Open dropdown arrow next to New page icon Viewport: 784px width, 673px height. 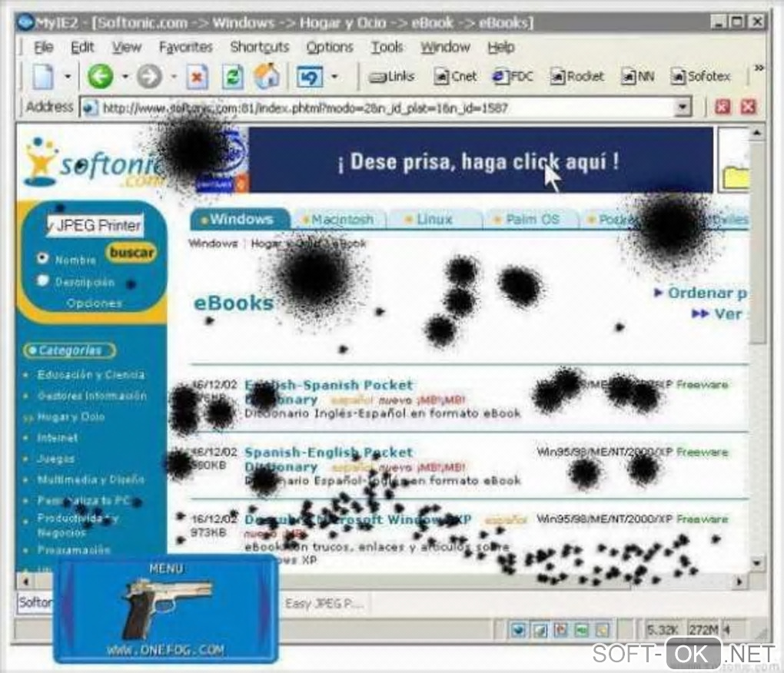(x=68, y=77)
